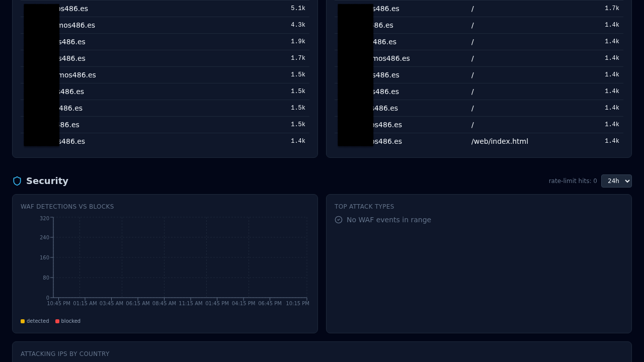The height and width of the screenshot is (362, 644).
Task: Click the 320 y-axis label
Action: click(x=45, y=218)
